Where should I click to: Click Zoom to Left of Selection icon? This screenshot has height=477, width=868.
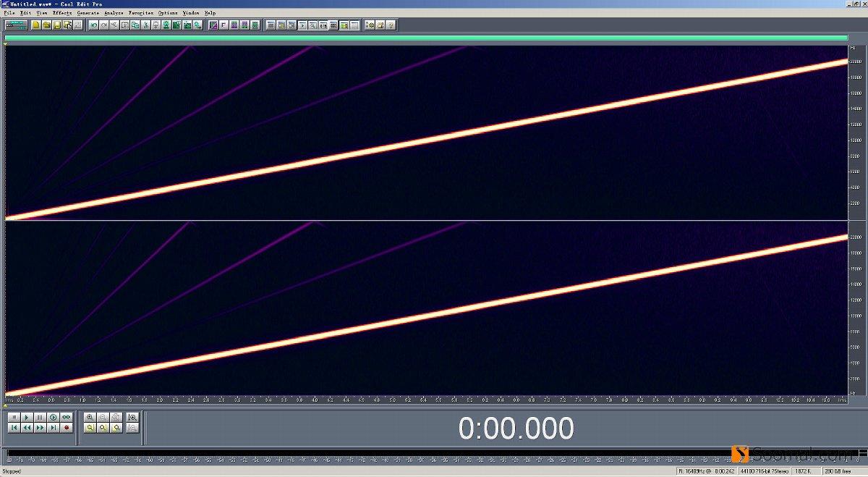pyautogui.click(x=103, y=428)
